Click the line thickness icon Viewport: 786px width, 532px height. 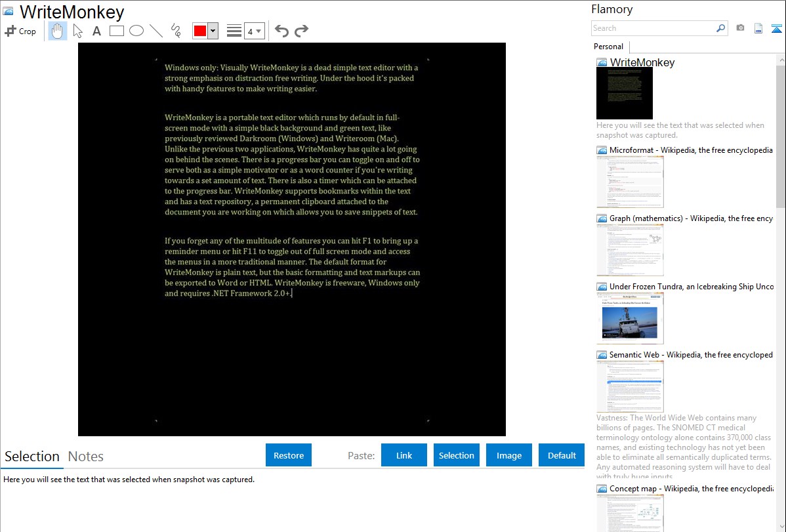(234, 31)
